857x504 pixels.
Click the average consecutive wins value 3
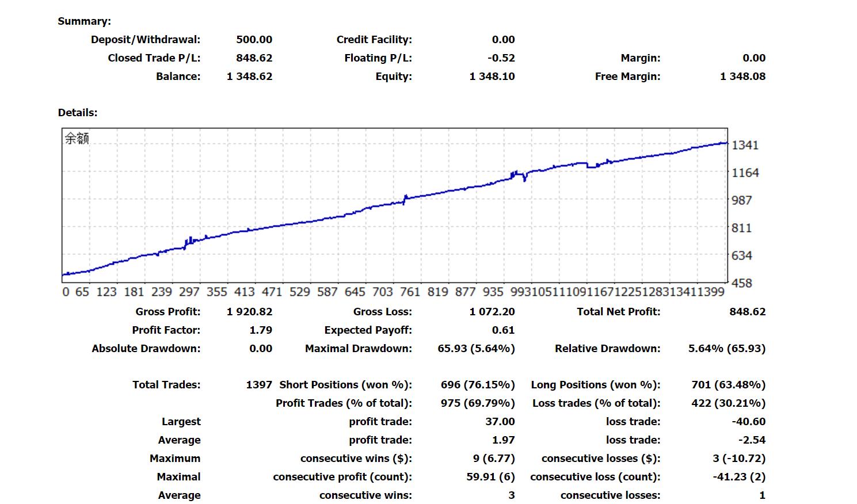click(x=512, y=495)
